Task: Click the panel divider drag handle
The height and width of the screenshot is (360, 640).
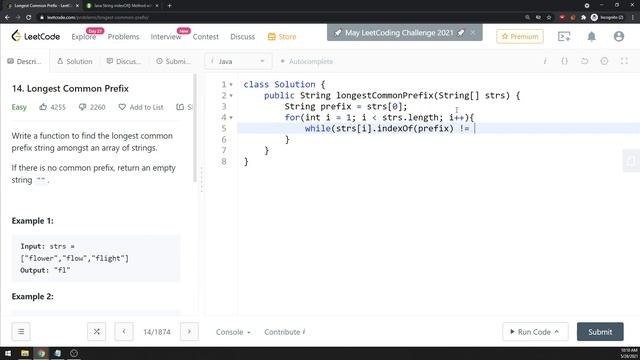Action: (201, 180)
